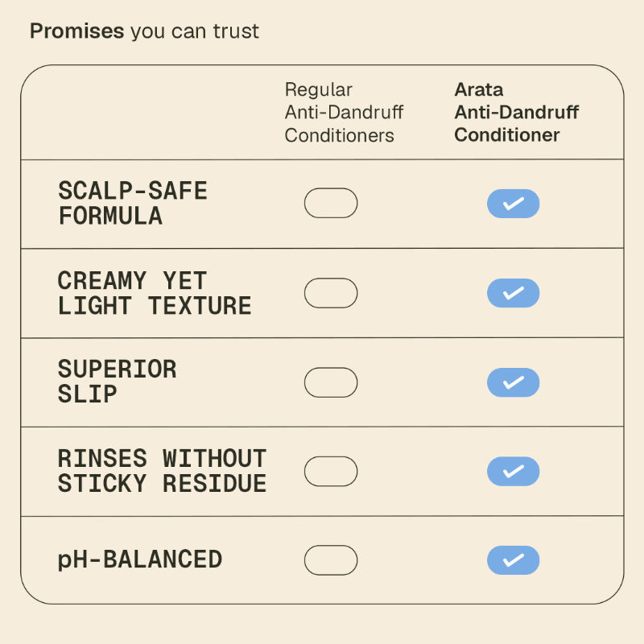
Task: Select the blue checkmark beside Superior Slip
Action: click(513, 382)
